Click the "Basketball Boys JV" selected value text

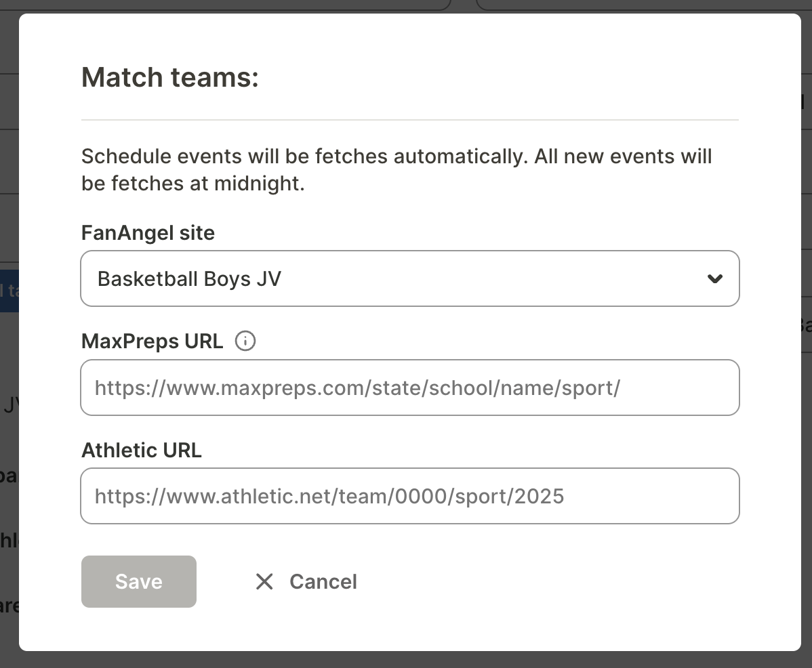[x=189, y=278]
